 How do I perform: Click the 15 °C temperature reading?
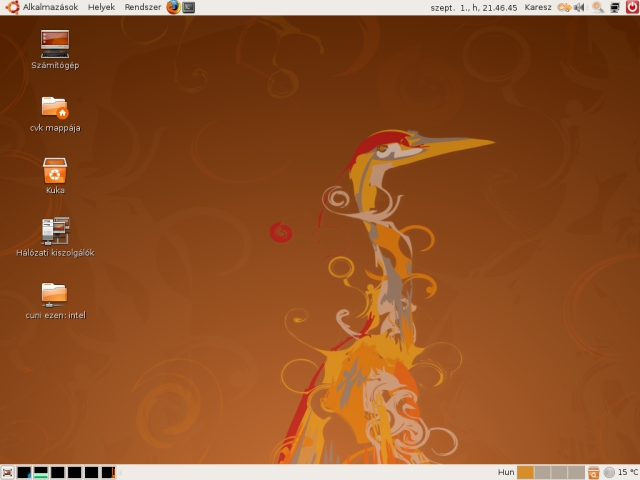coord(628,472)
